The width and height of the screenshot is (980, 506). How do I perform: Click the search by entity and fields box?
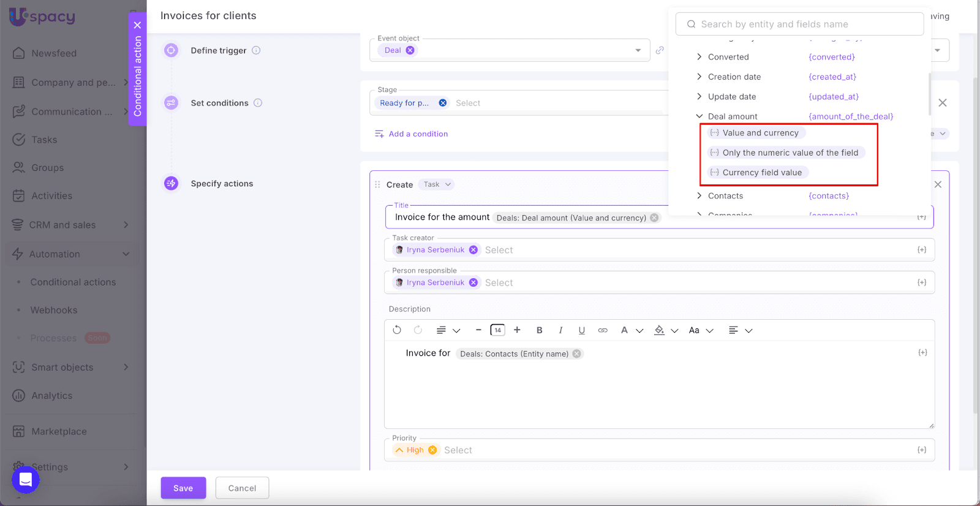pyautogui.click(x=799, y=25)
